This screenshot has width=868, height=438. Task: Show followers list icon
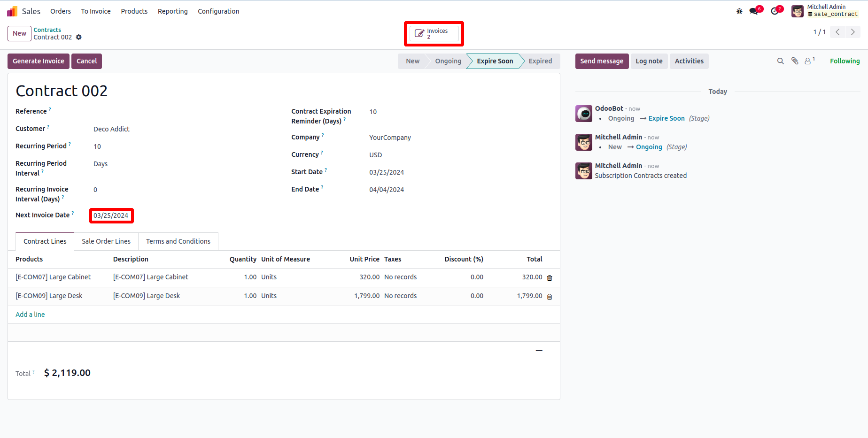808,61
